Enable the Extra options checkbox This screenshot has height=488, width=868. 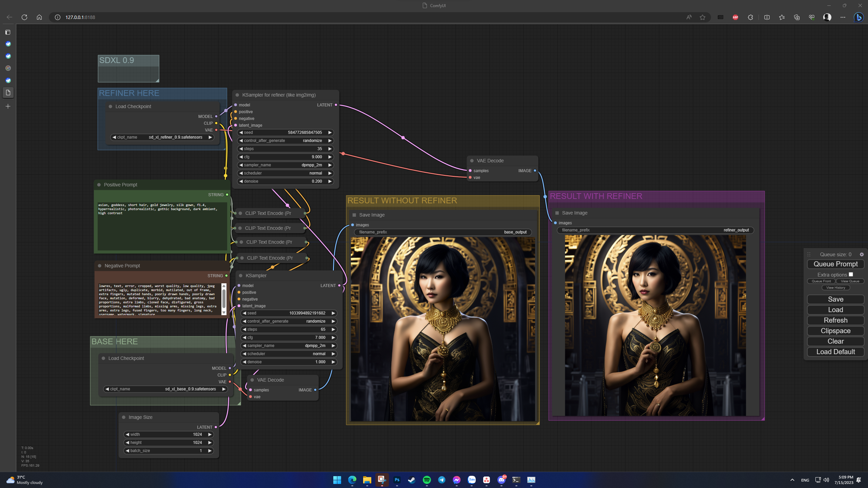[851, 274]
